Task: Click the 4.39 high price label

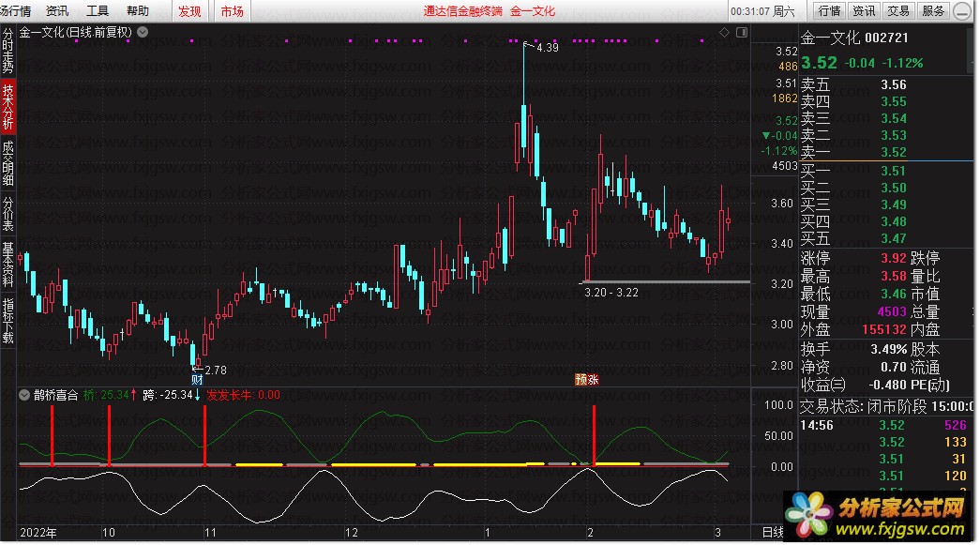Action: (548, 48)
